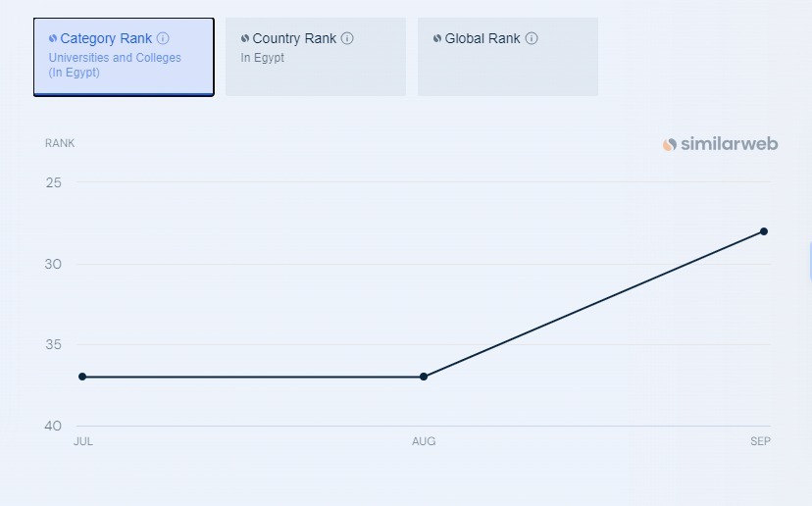Click the 'Universities and Colleges (In Egypt)' subtitle

coord(115,65)
